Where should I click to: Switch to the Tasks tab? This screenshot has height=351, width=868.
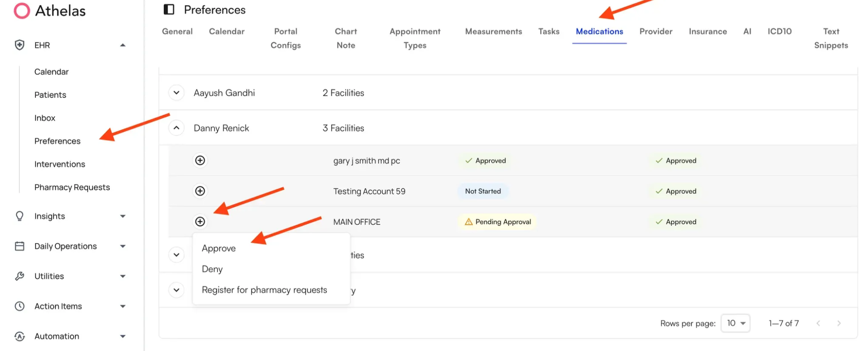(549, 31)
